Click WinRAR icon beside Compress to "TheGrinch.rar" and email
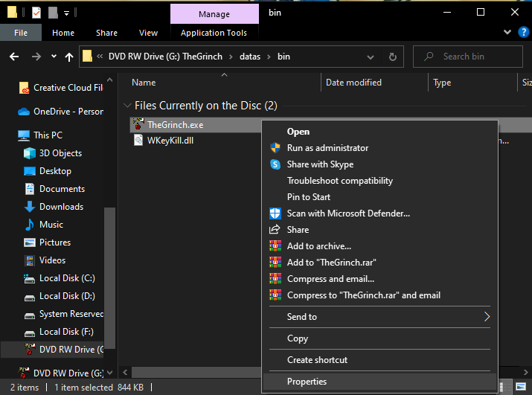The image size is (532, 395). click(x=275, y=295)
